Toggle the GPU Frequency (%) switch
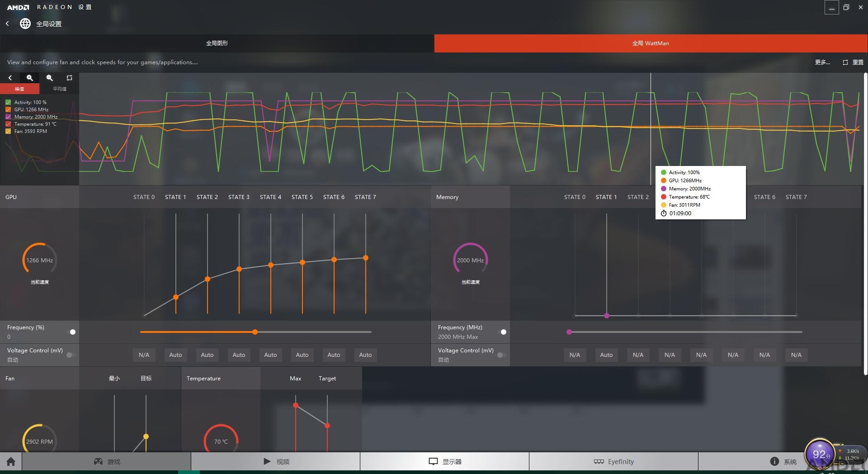This screenshot has width=868, height=474. 71,332
